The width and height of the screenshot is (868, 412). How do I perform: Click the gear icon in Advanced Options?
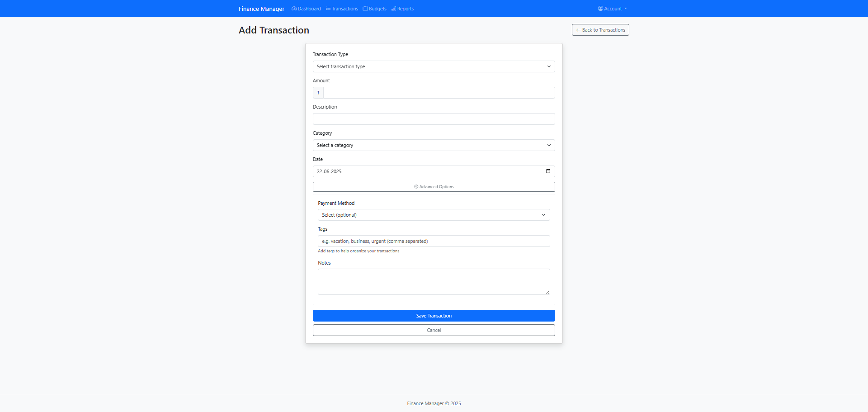tap(416, 187)
